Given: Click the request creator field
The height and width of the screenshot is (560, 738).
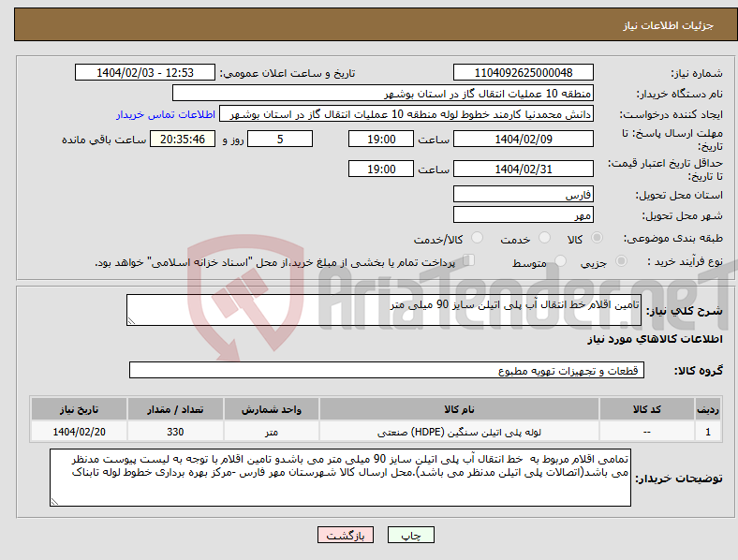Looking at the screenshot, I should pos(406,114).
